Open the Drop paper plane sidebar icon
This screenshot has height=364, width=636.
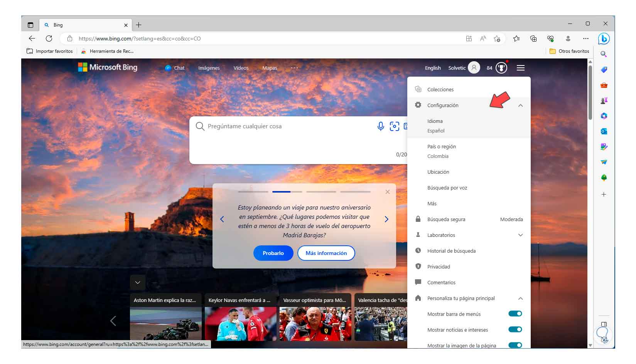coord(604,162)
